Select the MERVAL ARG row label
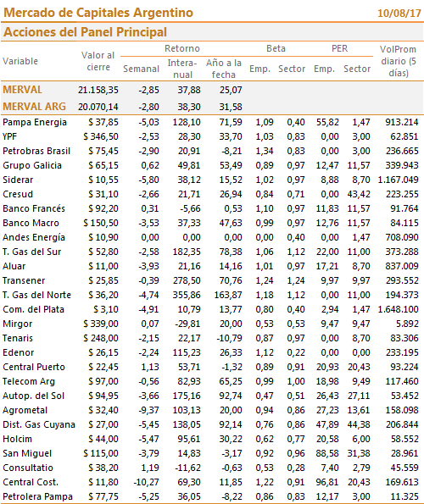Image resolution: width=424 pixels, height=504 pixels. click(34, 107)
